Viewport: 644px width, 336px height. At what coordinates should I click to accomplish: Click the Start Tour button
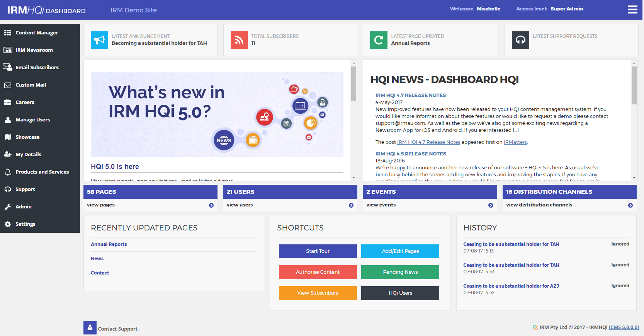(x=318, y=251)
